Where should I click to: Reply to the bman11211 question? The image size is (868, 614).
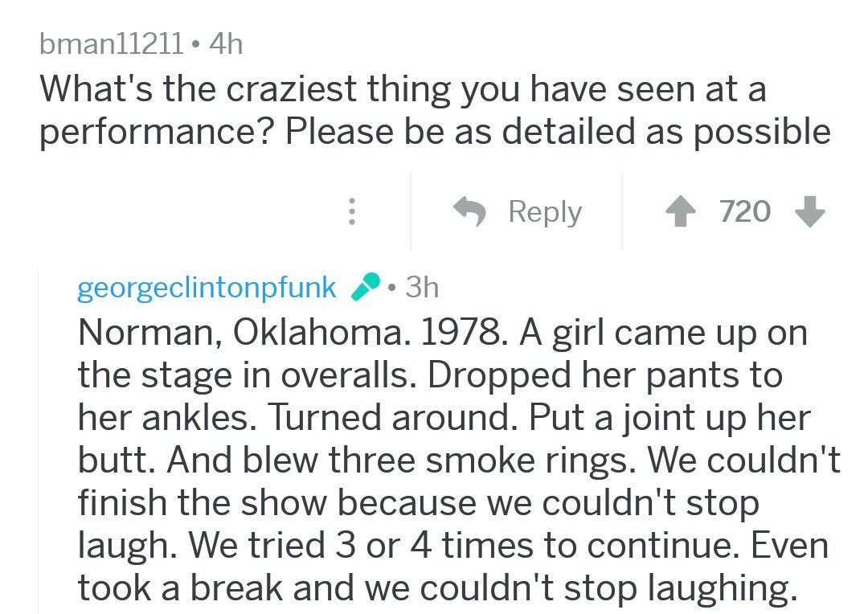517,212
